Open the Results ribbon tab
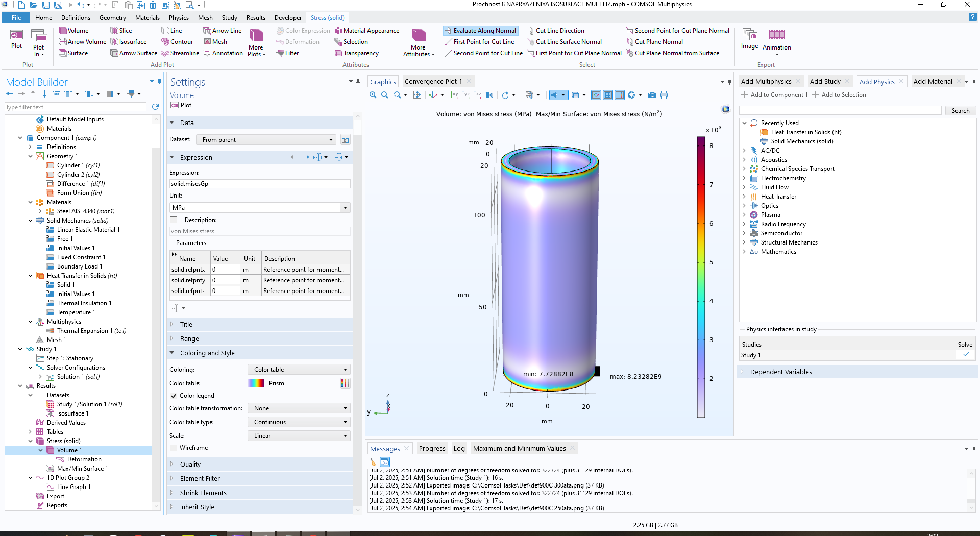This screenshot has height=536, width=980. pos(256,18)
